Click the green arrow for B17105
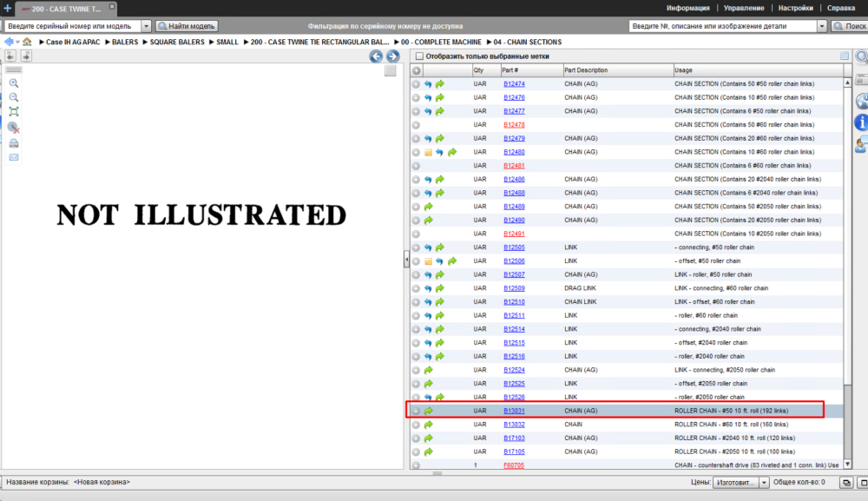The width and height of the screenshot is (868, 501). tap(429, 452)
